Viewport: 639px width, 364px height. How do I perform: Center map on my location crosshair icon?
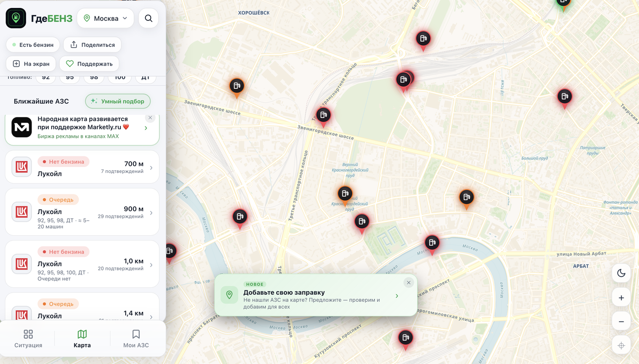tap(621, 345)
